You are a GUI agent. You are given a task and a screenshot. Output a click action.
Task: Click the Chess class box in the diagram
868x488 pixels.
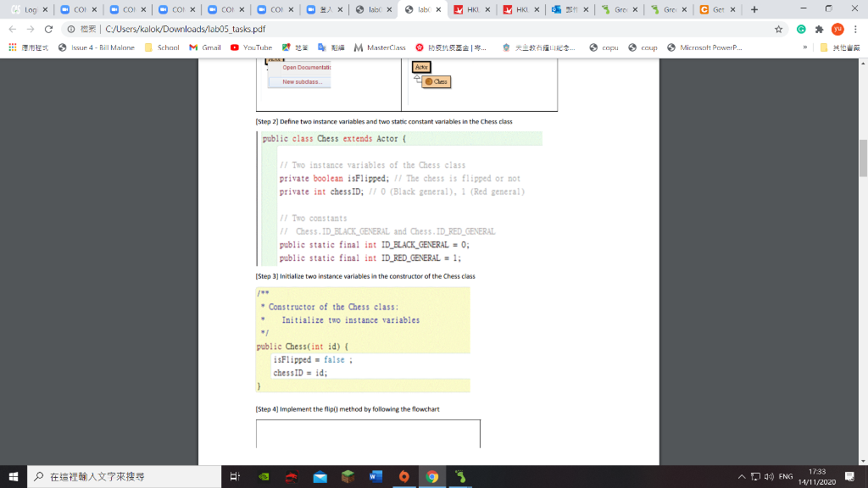pyautogui.click(x=437, y=82)
